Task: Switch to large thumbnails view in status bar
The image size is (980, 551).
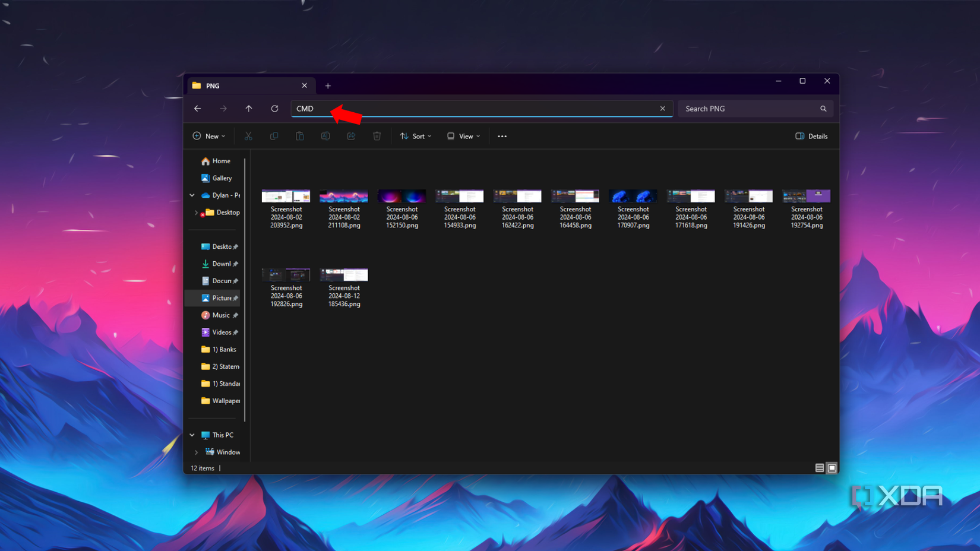Action: 832,468
